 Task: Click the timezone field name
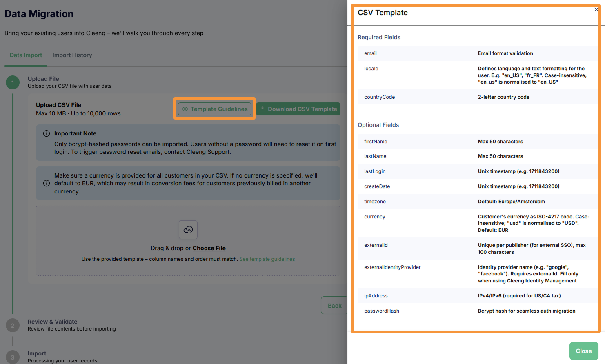375,202
